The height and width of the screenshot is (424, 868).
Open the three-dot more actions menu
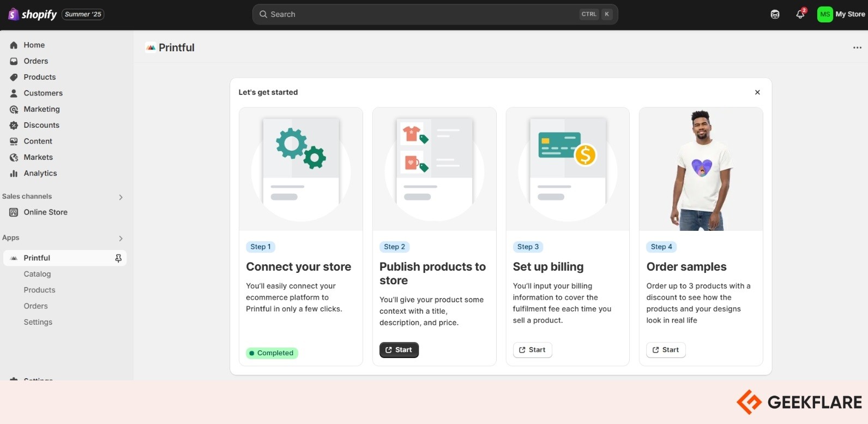(857, 47)
